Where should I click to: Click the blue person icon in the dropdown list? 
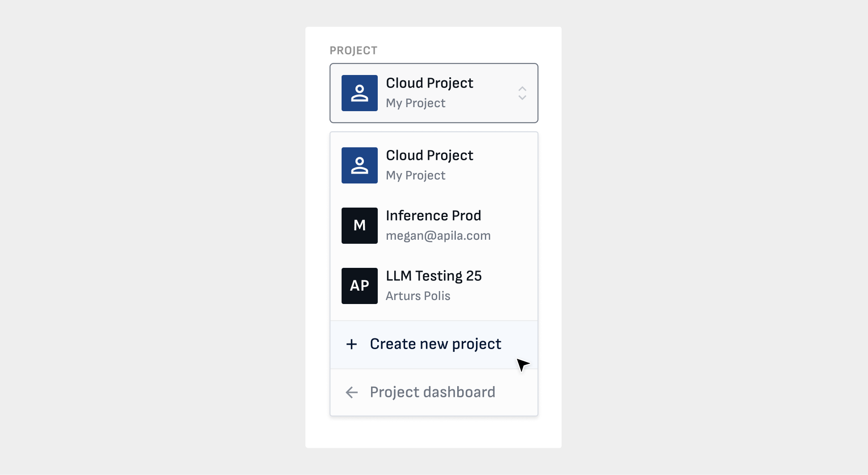click(359, 165)
